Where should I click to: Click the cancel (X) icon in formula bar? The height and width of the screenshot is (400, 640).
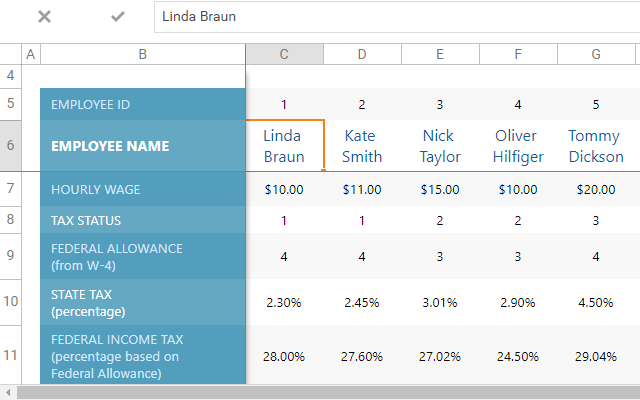(44, 17)
